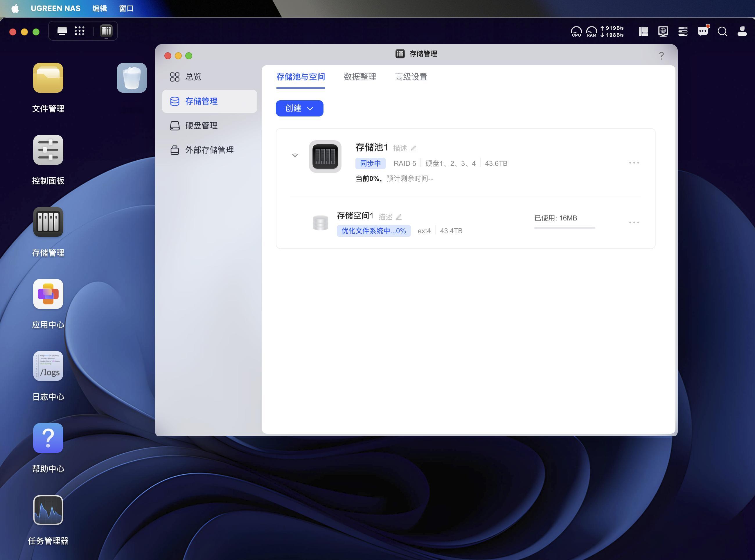Viewport: 755px width, 560px height.
Task: Launch 控制面板 from the desktop
Action: coord(48,150)
